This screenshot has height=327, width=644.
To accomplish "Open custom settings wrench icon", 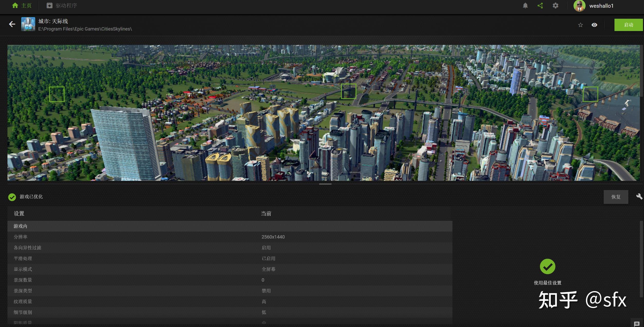I will (639, 196).
